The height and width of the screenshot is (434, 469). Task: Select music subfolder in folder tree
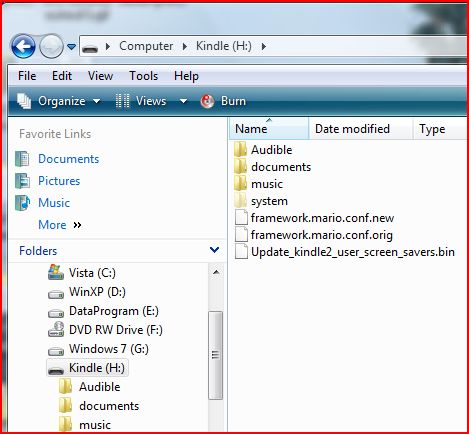pos(95,425)
